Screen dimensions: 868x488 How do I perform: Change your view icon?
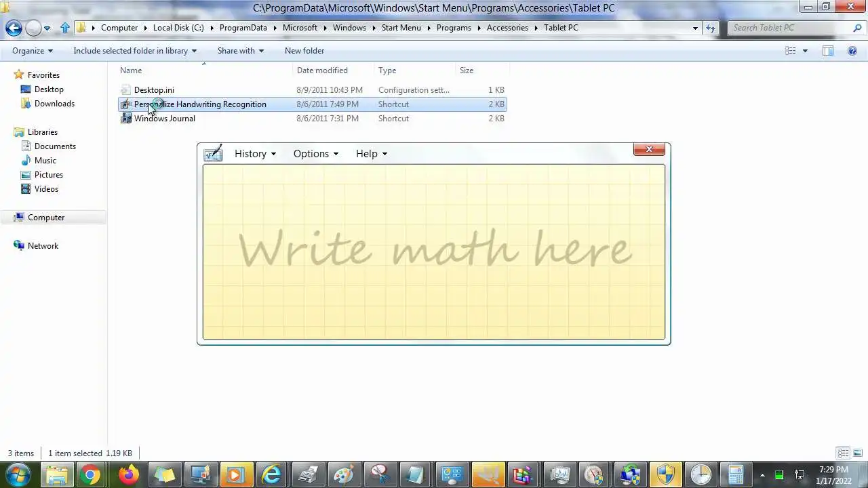791,51
